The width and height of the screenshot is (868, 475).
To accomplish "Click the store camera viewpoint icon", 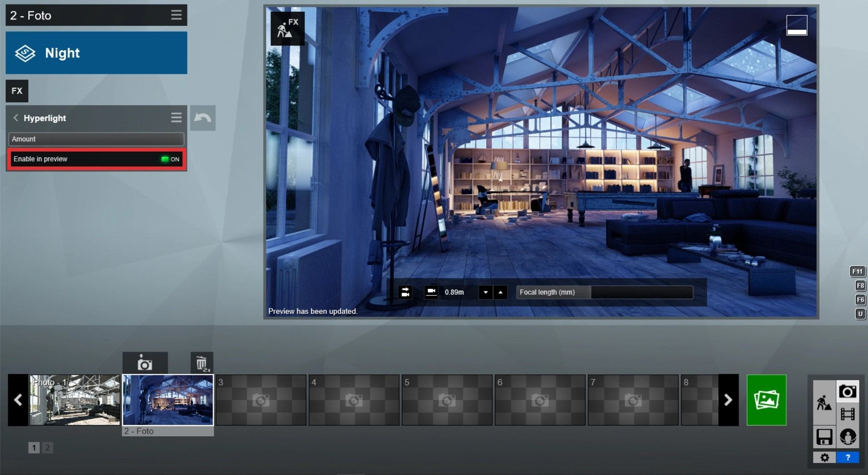I will [145, 363].
